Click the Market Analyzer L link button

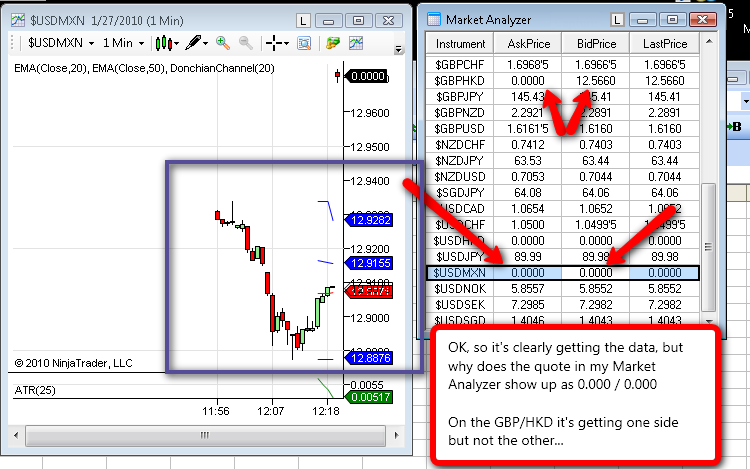click(618, 20)
